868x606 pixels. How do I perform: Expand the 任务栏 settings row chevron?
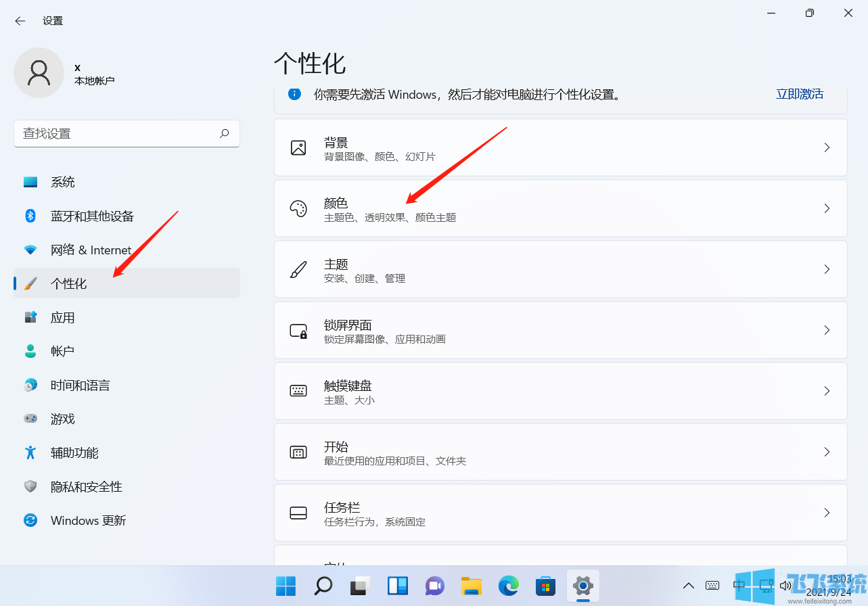pos(827,513)
